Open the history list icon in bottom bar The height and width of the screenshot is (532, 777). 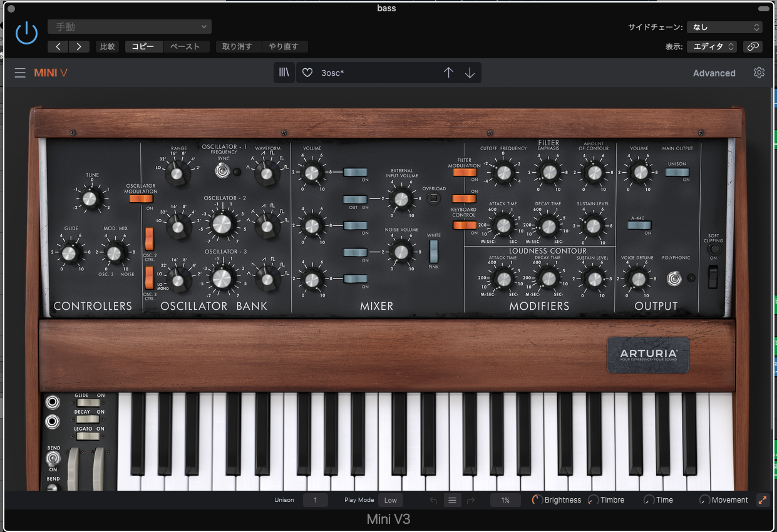click(452, 500)
